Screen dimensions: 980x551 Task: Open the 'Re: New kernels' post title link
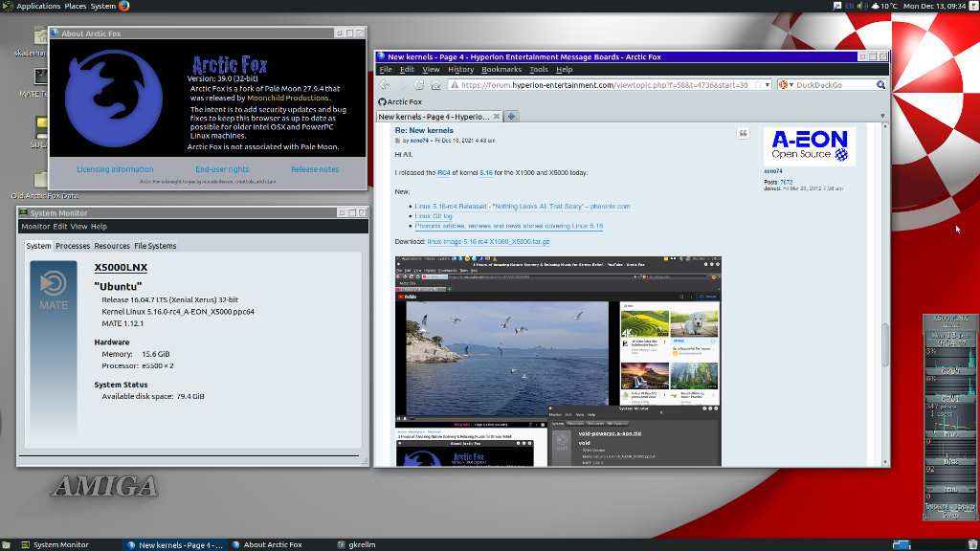pos(424,130)
